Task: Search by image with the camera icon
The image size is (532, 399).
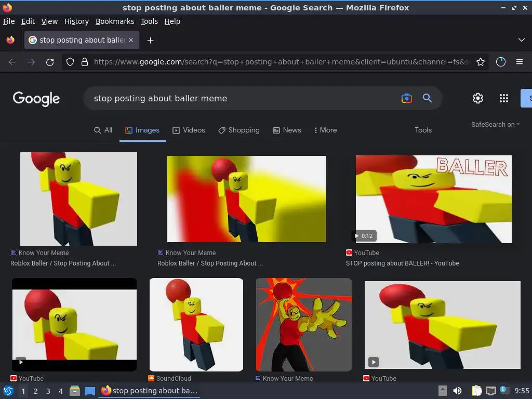Action: click(406, 98)
